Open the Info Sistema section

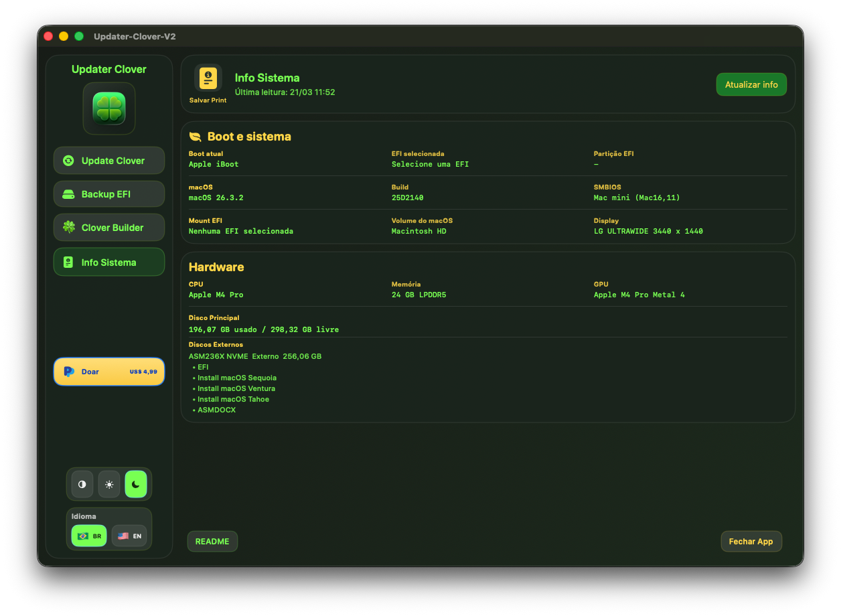click(108, 262)
